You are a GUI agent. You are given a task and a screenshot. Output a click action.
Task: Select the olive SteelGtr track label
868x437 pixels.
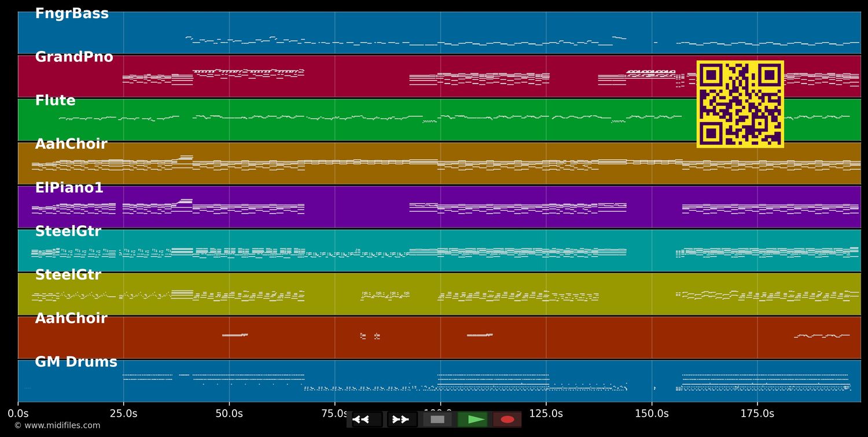[68, 275]
